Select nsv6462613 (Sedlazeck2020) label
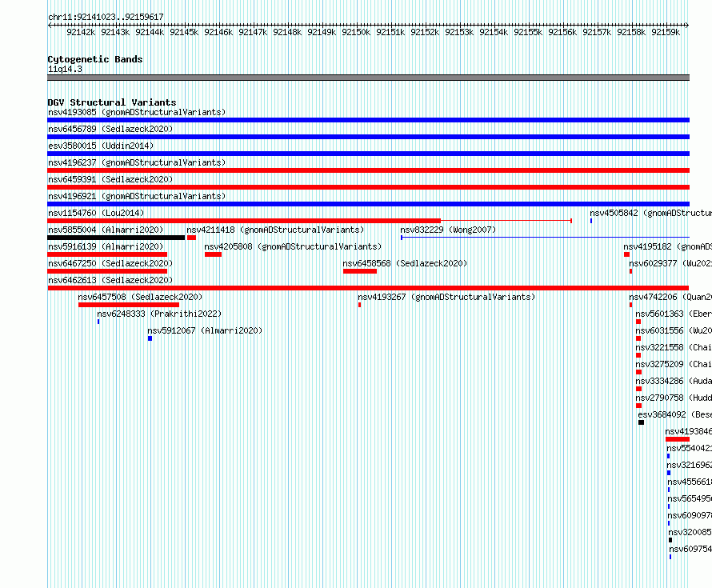The image size is (712, 588). point(110,280)
